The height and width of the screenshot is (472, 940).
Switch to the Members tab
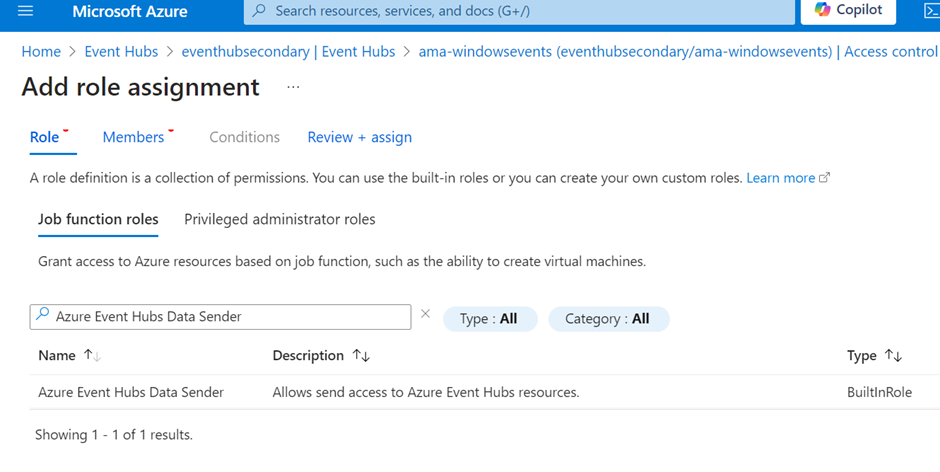click(x=134, y=137)
